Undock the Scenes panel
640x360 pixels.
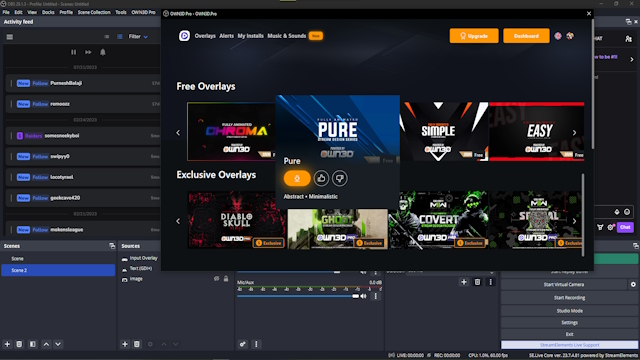click(112, 246)
